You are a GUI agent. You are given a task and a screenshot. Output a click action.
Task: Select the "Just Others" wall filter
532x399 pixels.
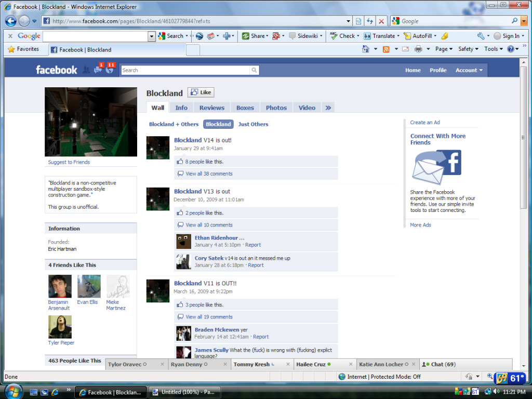click(x=253, y=124)
